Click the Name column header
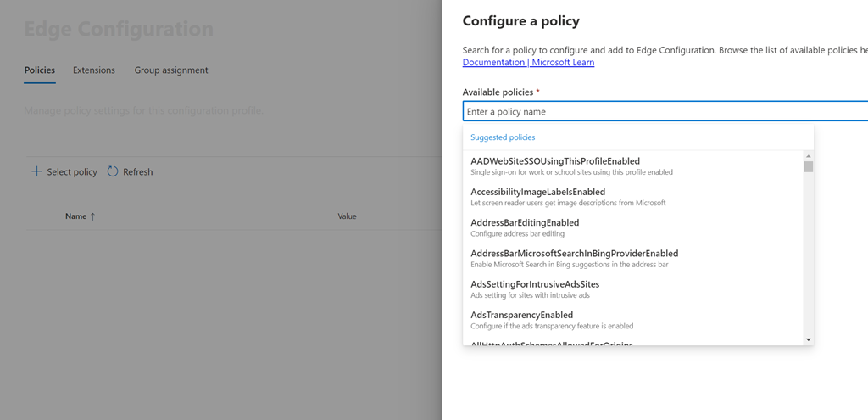The height and width of the screenshot is (420, 868). click(x=75, y=216)
